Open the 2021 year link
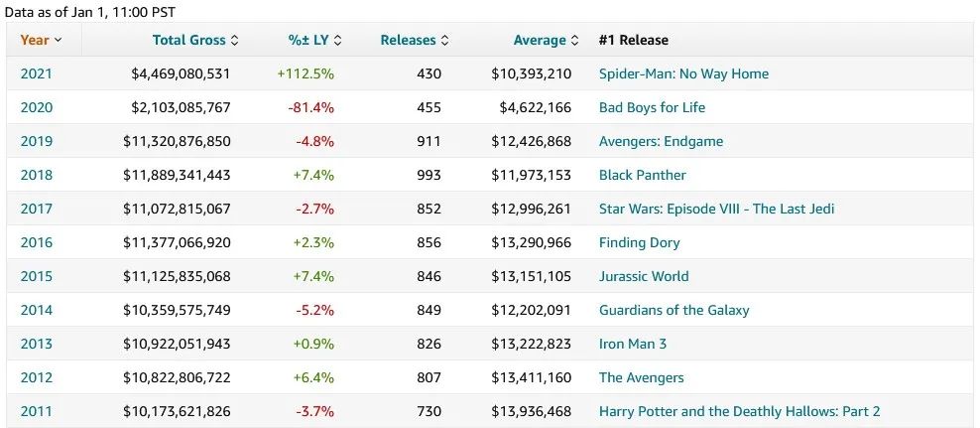The height and width of the screenshot is (428, 980). click(x=36, y=73)
